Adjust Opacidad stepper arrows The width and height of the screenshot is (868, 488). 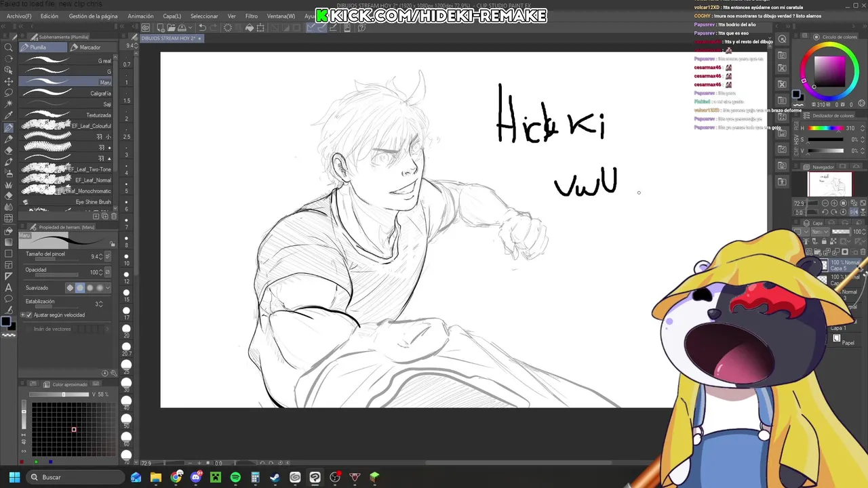[100, 272]
